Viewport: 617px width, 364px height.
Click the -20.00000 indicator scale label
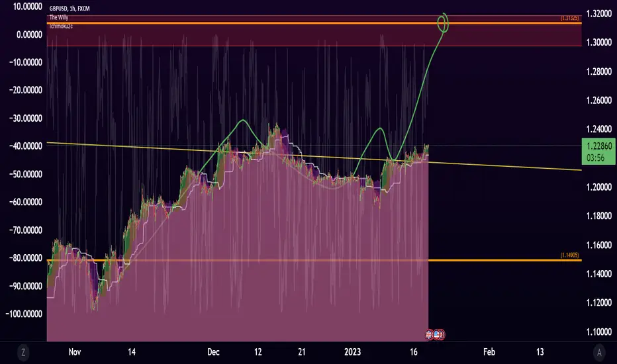25,91
